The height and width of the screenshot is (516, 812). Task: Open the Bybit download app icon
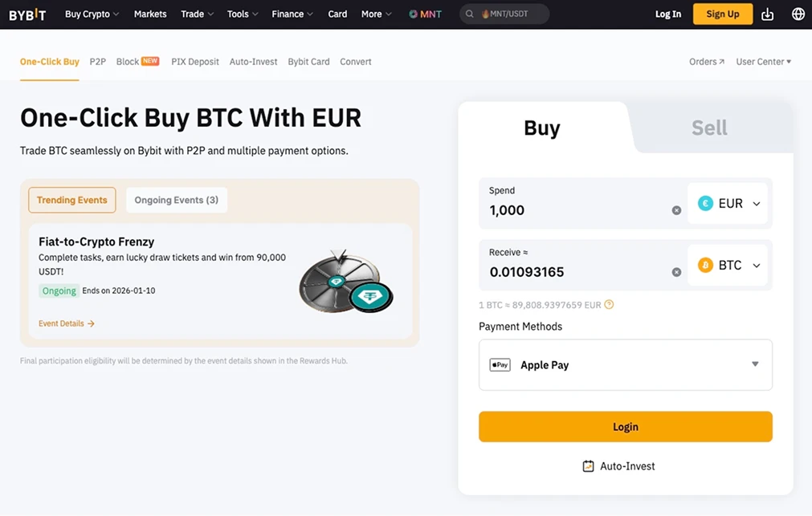click(x=766, y=14)
